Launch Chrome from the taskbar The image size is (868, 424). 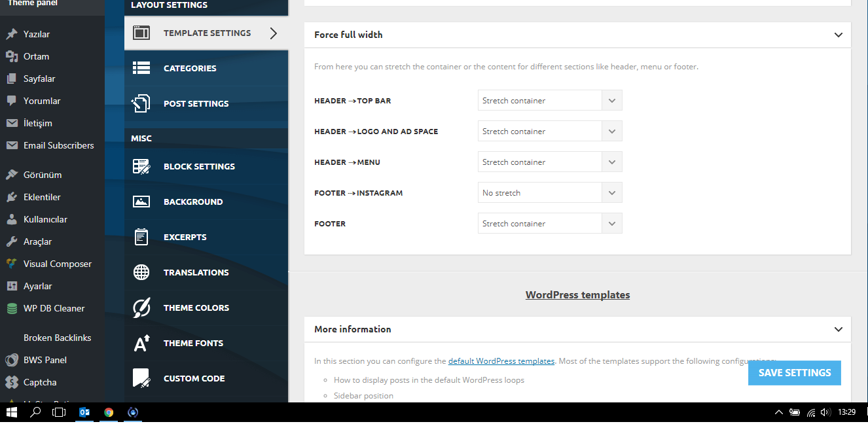(109, 412)
